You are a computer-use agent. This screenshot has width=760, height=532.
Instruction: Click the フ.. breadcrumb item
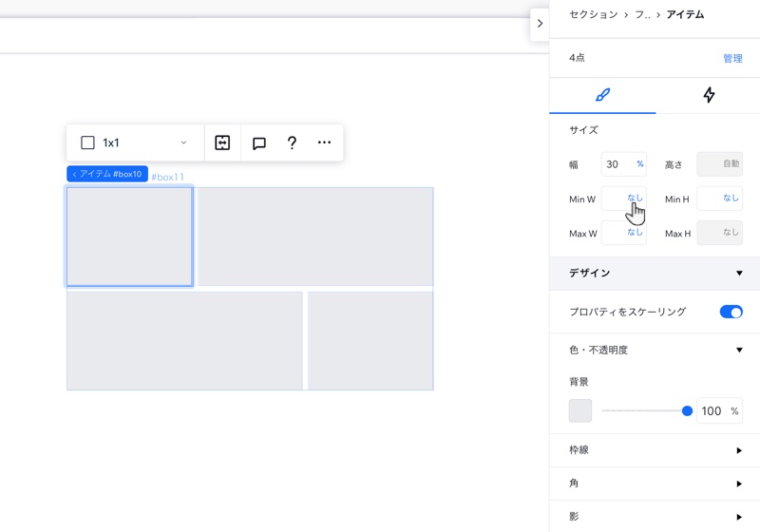(x=642, y=14)
